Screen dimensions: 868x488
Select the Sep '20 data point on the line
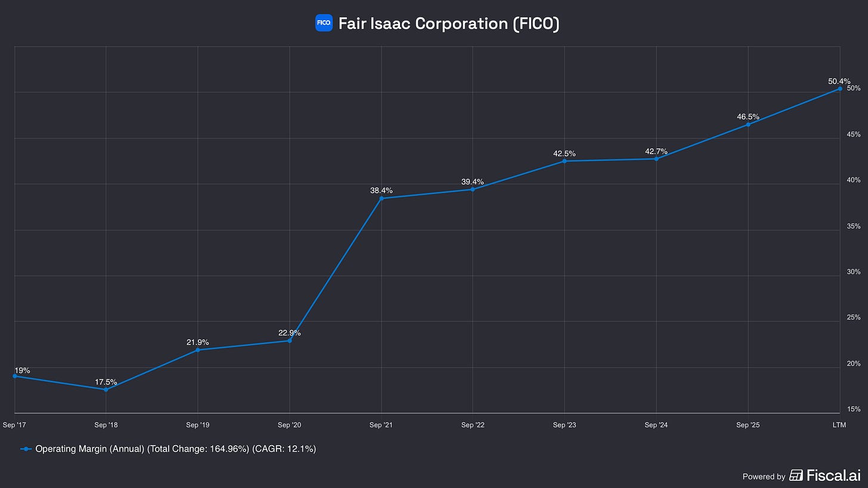coord(290,341)
